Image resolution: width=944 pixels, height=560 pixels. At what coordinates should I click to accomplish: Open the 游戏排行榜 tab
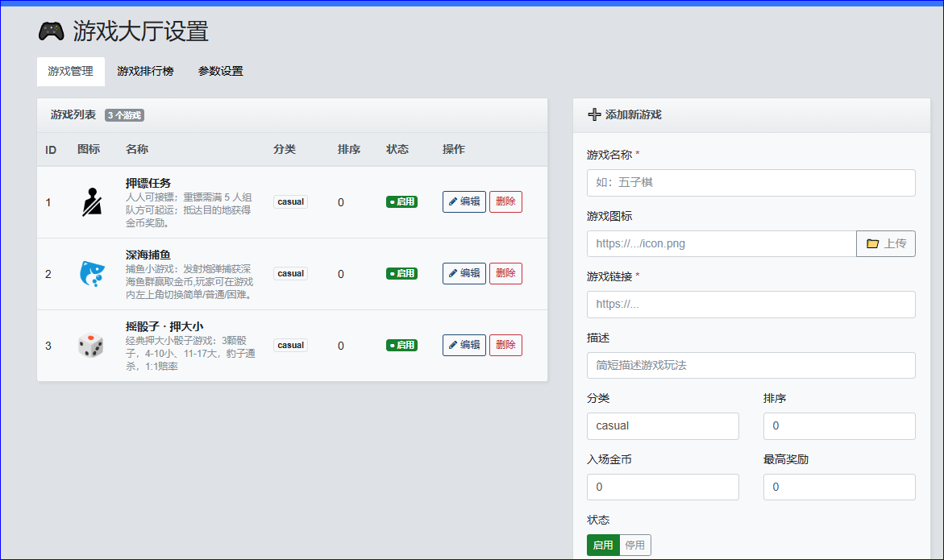(145, 71)
